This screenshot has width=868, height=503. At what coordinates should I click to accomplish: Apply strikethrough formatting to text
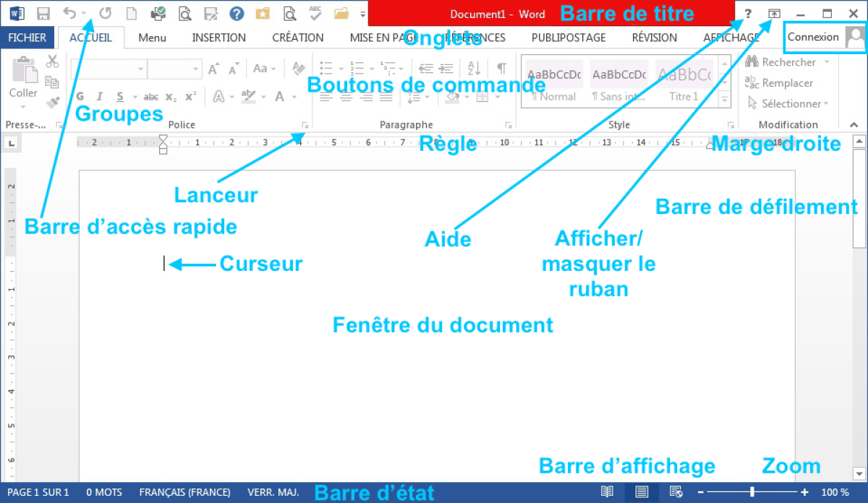pos(152,97)
